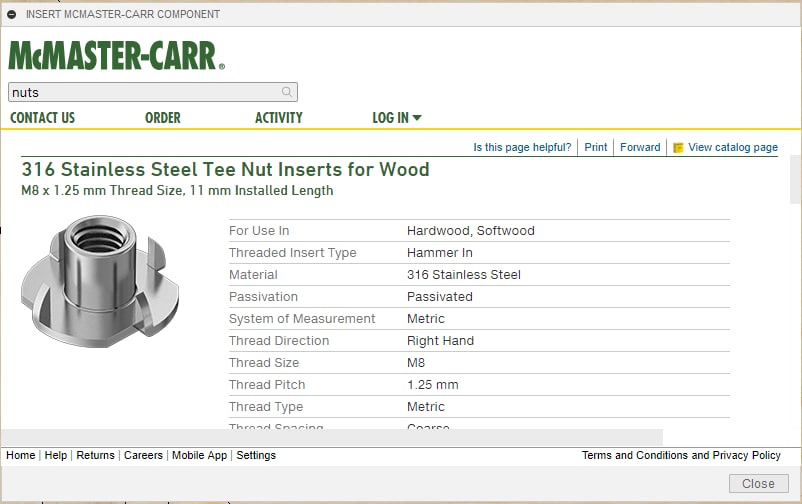Screen dimensions: 802x504
Task: Click the 'Passivated' value
Action: (440, 297)
